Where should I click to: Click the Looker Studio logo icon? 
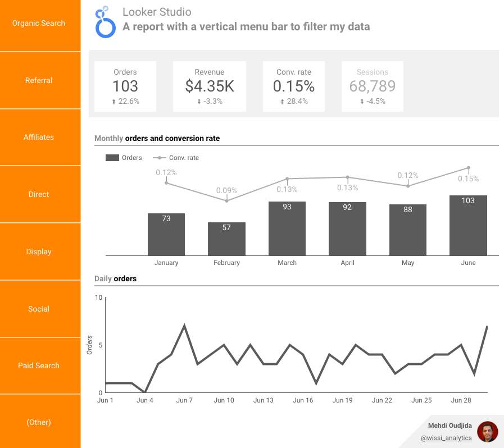105,22
